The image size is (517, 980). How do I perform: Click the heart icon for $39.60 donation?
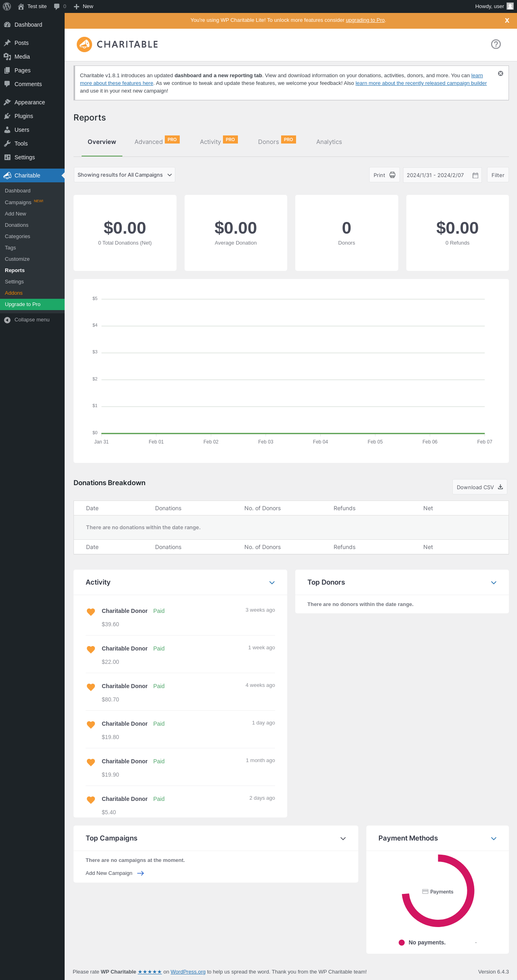pyautogui.click(x=91, y=612)
